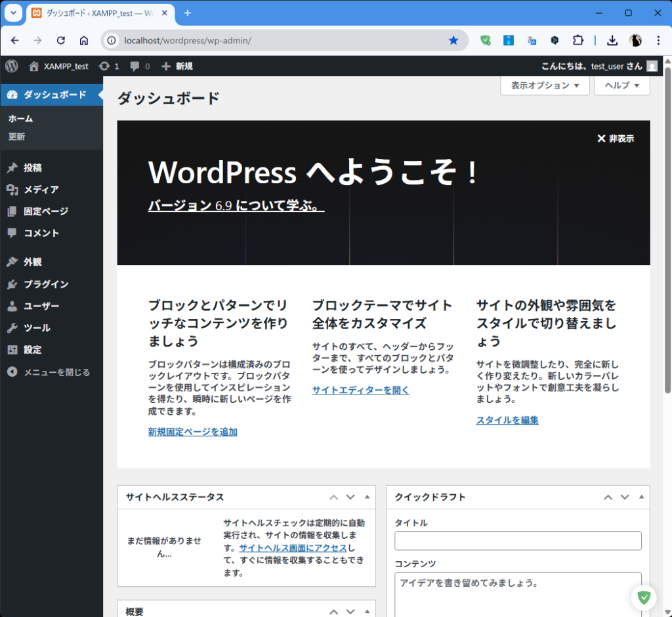This screenshot has height=617, width=672.
Task: Click the サイトエディターを開く link
Action: click(360, 390)
